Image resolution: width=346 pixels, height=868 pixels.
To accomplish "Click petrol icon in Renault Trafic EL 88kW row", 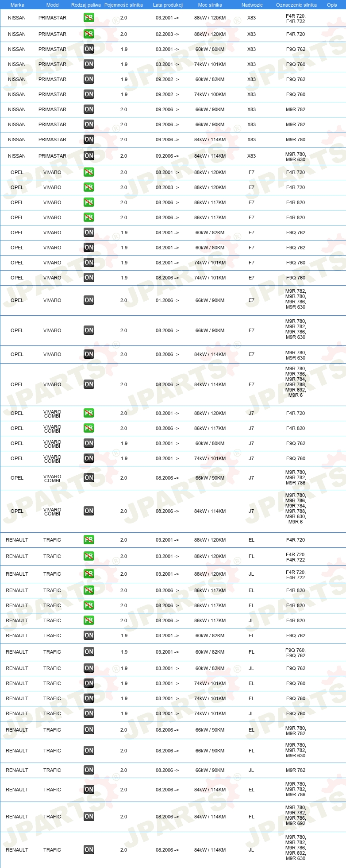I will point(89,540).
